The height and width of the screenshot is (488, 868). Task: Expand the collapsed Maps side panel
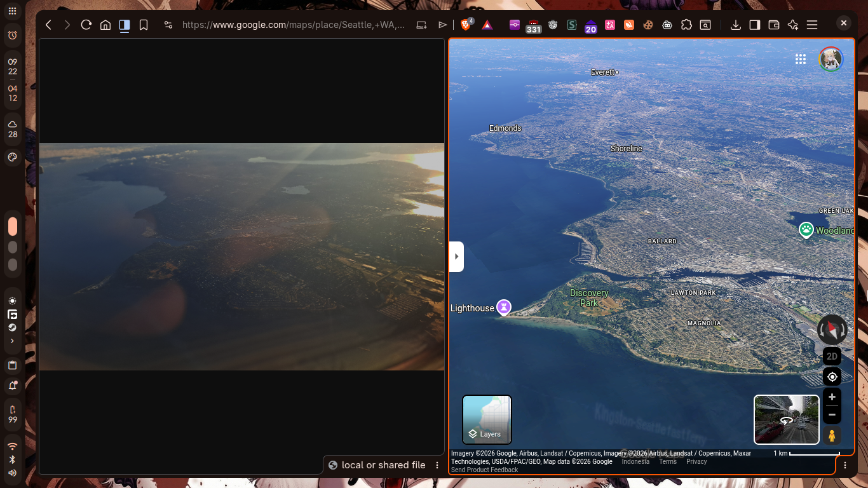[456, 257]
